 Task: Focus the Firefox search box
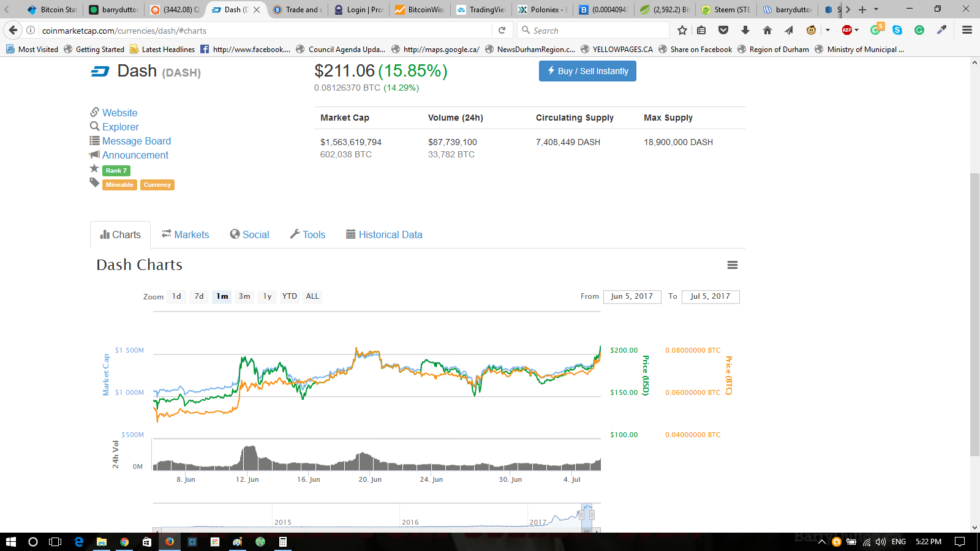(593, 30)
